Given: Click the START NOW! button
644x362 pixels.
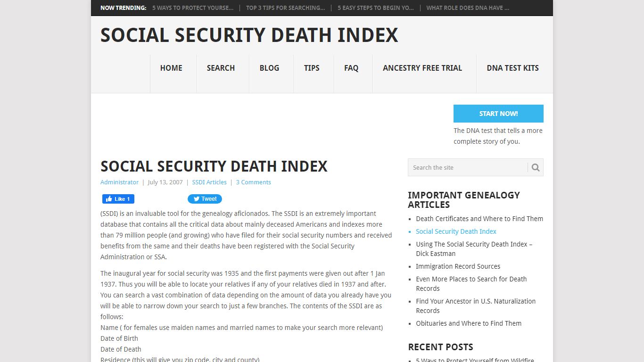Looking at the screenshot, I should [x=498, y=114].
